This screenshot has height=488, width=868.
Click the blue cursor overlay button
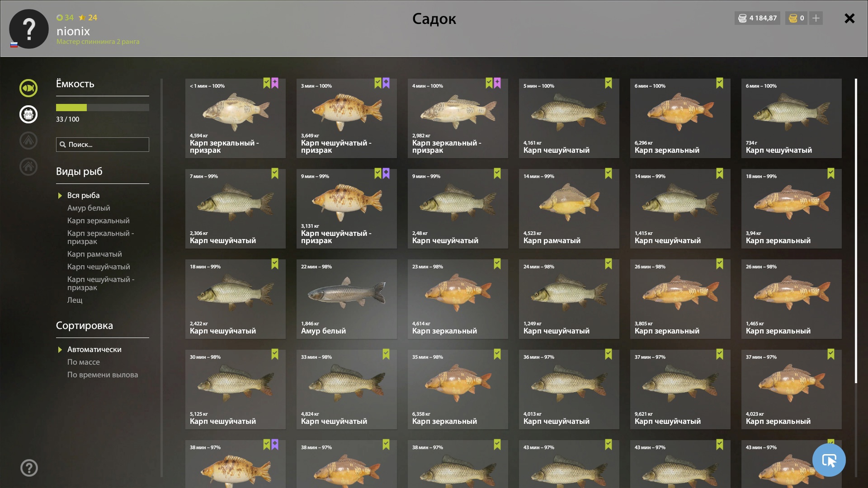pos(829,460)
